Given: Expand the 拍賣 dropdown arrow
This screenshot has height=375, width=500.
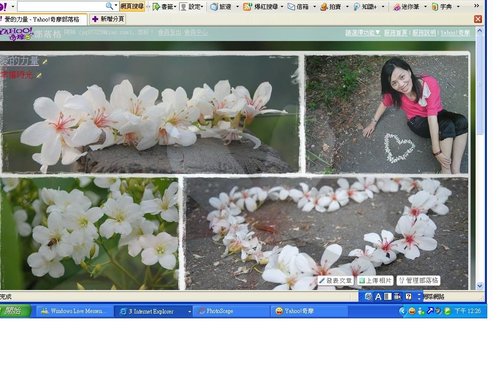Looking at the screenshot, I should coord(347,7).
